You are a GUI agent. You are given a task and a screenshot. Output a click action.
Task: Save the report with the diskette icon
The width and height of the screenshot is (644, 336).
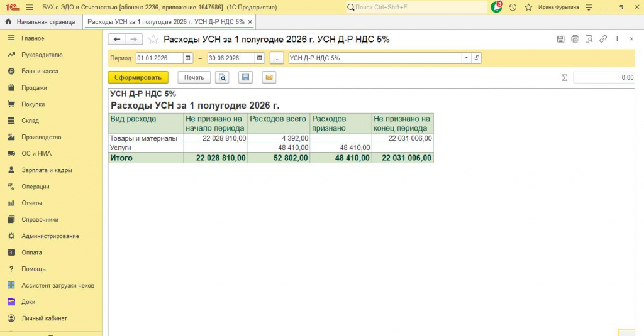click(246, 77)
